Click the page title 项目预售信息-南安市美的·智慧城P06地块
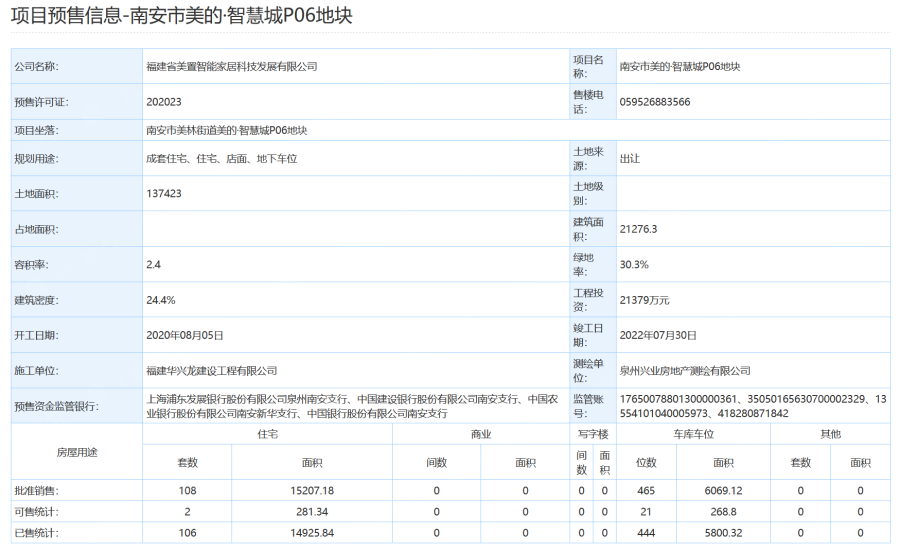This screenshot has height=551, width=900. tap(181, 15)
